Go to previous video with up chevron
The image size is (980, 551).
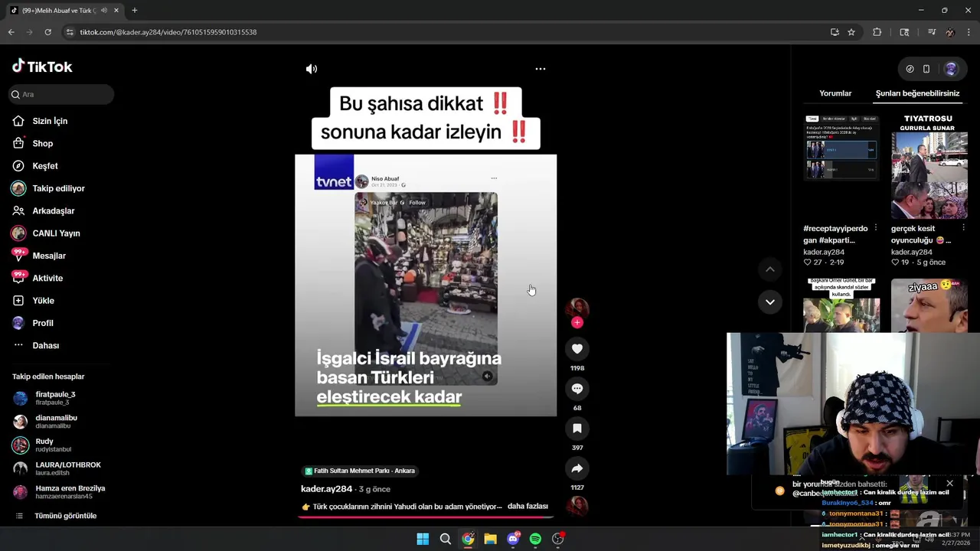770,269
